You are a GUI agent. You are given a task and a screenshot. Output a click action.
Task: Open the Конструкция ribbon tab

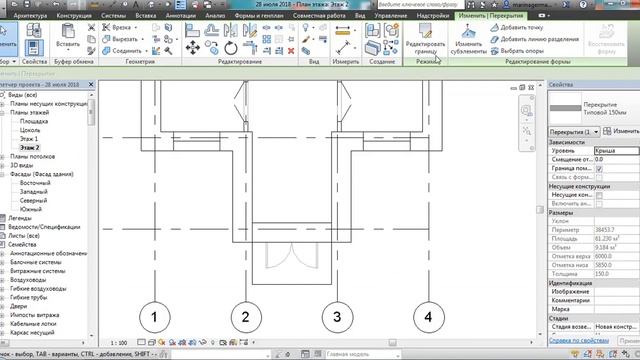pyautogui.click(x=74, y=16)
